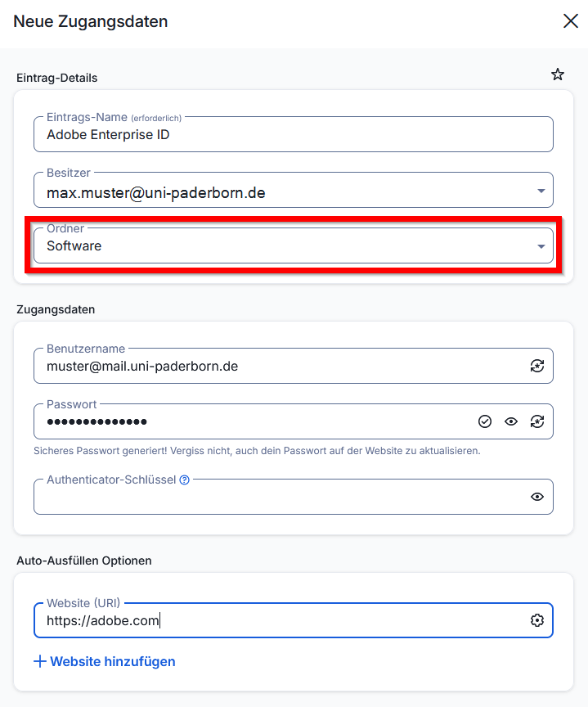Screen dimensions: 588x707
Task: Close the Neue Zugangsdaten dialog
Action: [x=571, y=21]
